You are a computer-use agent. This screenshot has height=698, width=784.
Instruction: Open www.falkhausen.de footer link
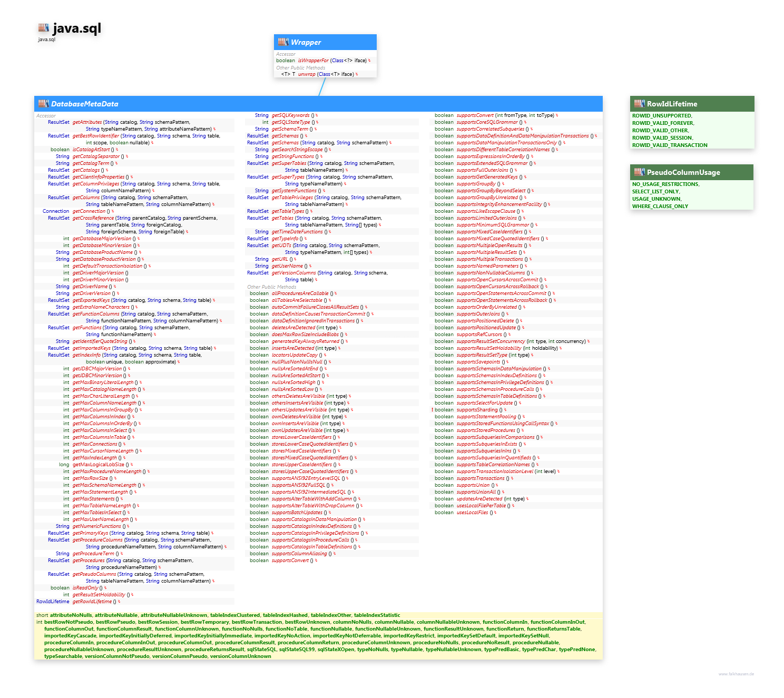click(x=736, y=674)
